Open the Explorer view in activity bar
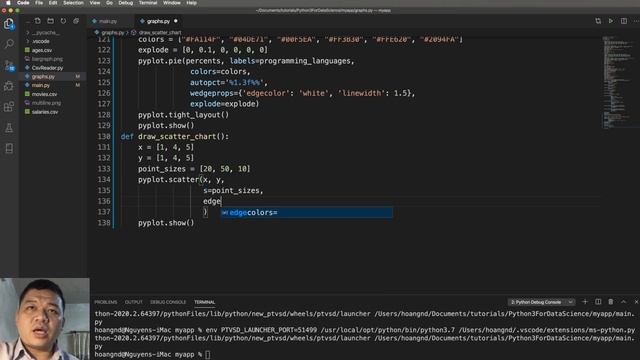Image resolution: width=640 pixels, height=360 pixels. (9, 24)
